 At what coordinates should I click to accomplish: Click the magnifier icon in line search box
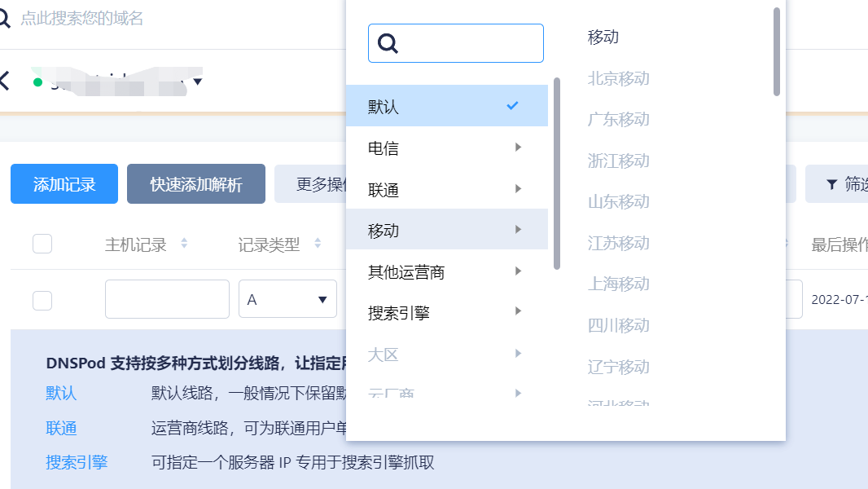point(388,43)
